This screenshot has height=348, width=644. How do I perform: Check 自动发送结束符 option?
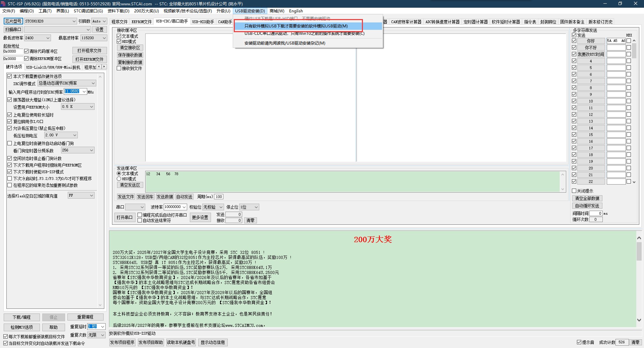140,220
